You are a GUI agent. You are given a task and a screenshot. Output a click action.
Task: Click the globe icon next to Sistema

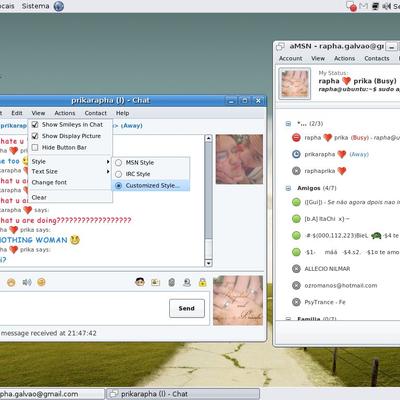pyautogui.click(x=59, y=6)
